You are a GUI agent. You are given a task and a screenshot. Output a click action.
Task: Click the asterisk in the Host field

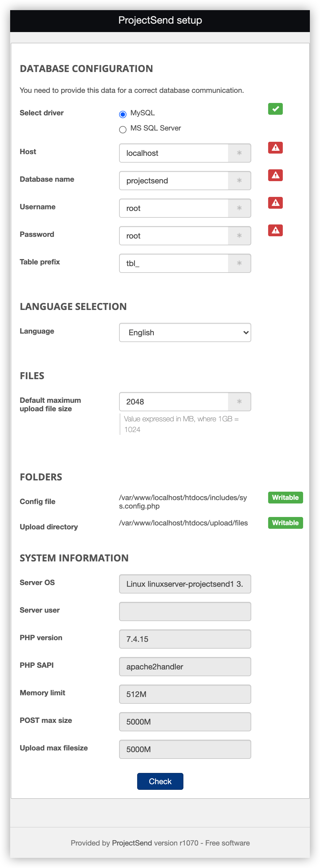pos(239,153)
